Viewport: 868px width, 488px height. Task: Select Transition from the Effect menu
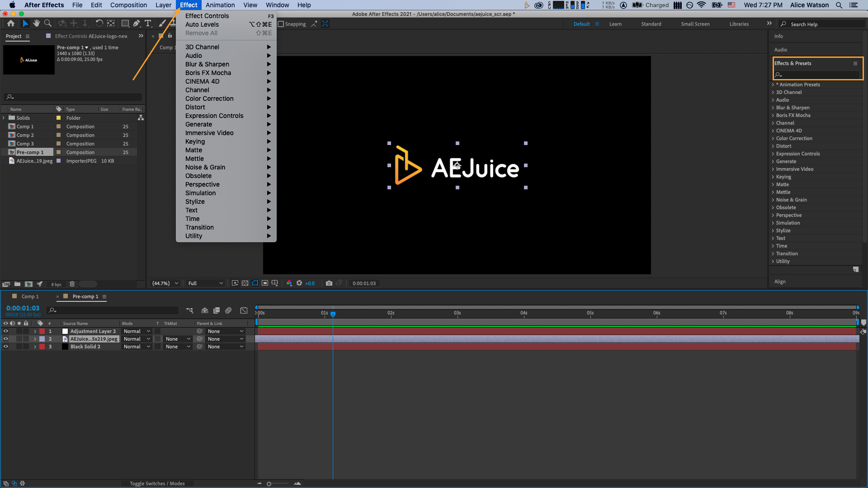click(x=199, y=227)
